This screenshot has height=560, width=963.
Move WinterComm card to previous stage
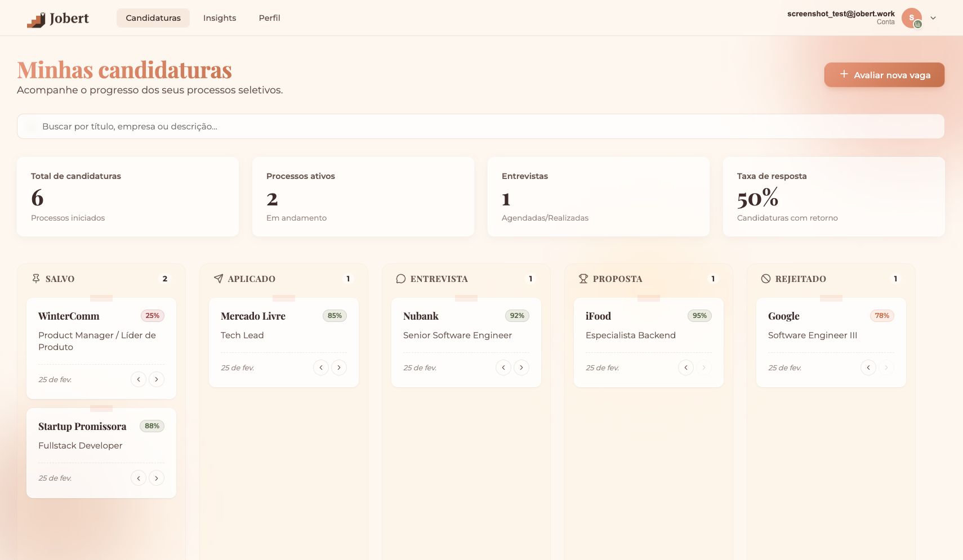coord(139,379)
